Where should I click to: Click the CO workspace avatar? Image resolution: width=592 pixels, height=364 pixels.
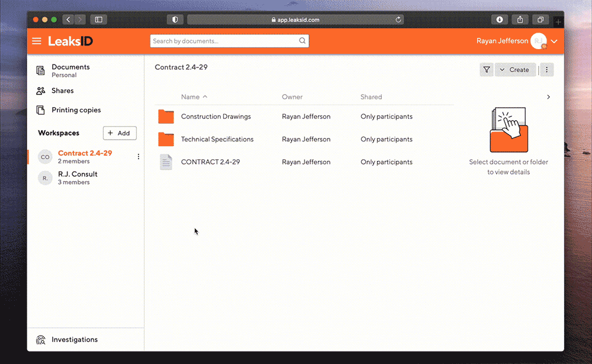coord(45,157)
